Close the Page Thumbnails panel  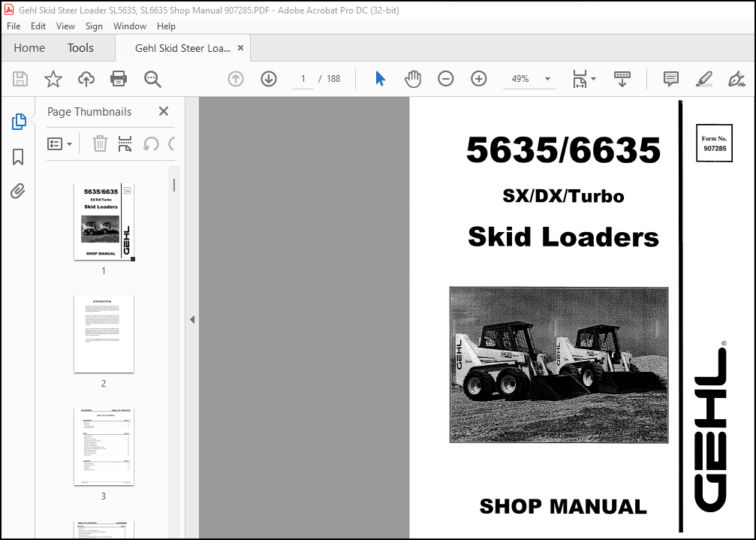[x=164, y=111]
